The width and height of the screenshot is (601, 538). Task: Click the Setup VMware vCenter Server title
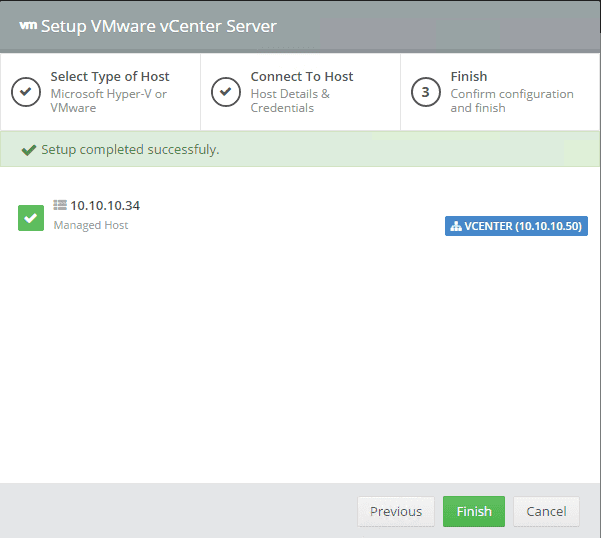click(x=159, y=26)
